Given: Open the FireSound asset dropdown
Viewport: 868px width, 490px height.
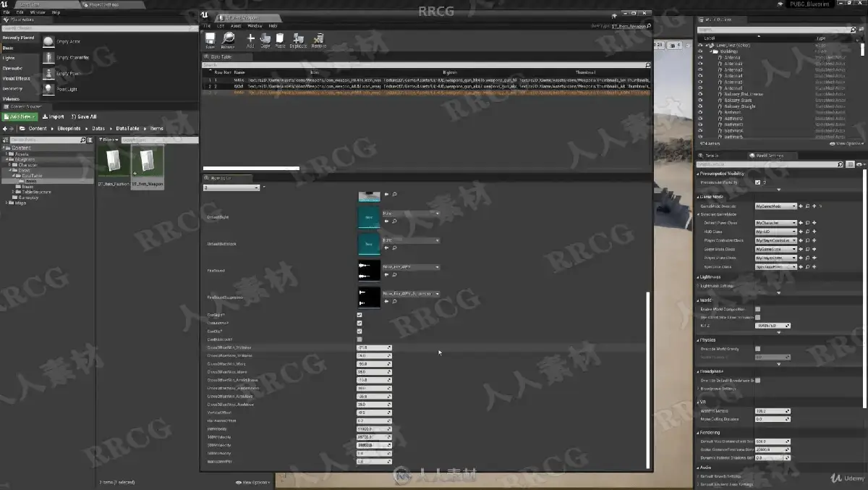Looking at the screenshot, I should (x=411, y=267).
